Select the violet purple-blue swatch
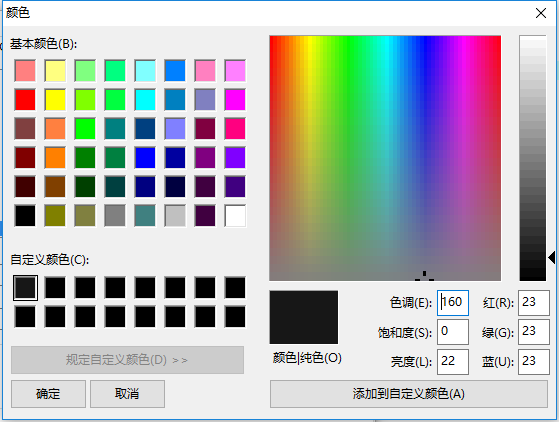The width and height of the screenshot is (559, 422). pos(235,158)
